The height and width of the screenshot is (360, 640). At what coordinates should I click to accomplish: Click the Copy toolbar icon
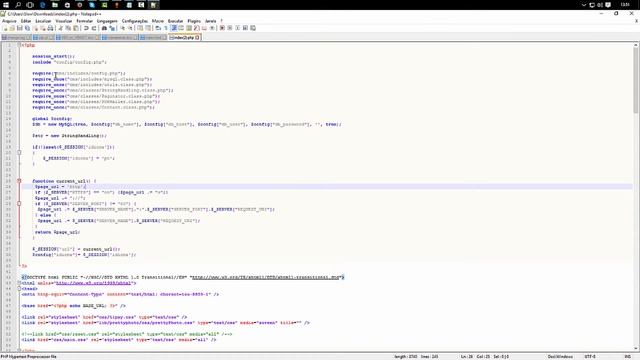[68, 28]
